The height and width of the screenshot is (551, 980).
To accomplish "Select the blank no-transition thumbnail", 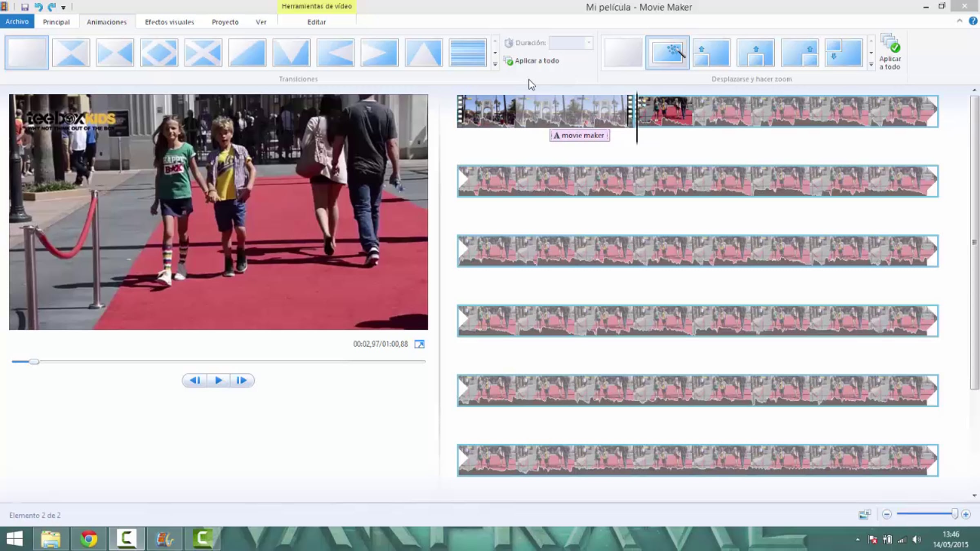I will 27,53.
